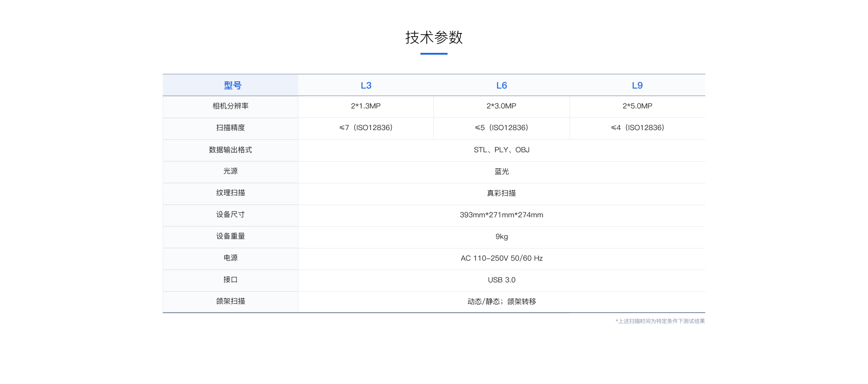Click the L6 model column header

click(x=501, y=85)
